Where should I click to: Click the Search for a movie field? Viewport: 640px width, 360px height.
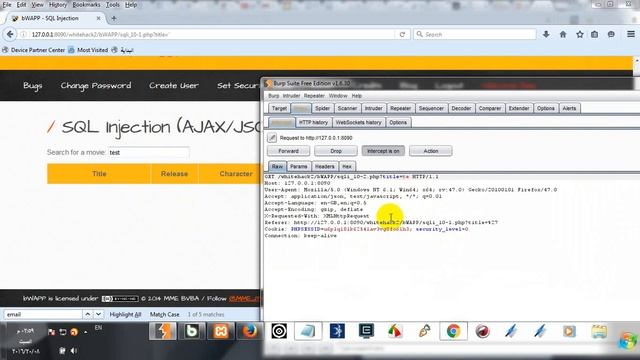coord(149,152)
